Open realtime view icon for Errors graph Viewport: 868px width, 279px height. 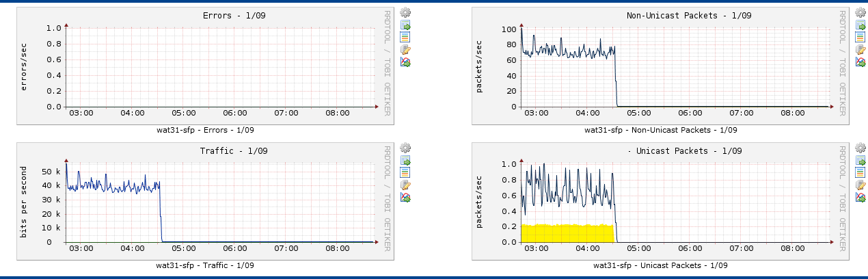coord(405,62)
